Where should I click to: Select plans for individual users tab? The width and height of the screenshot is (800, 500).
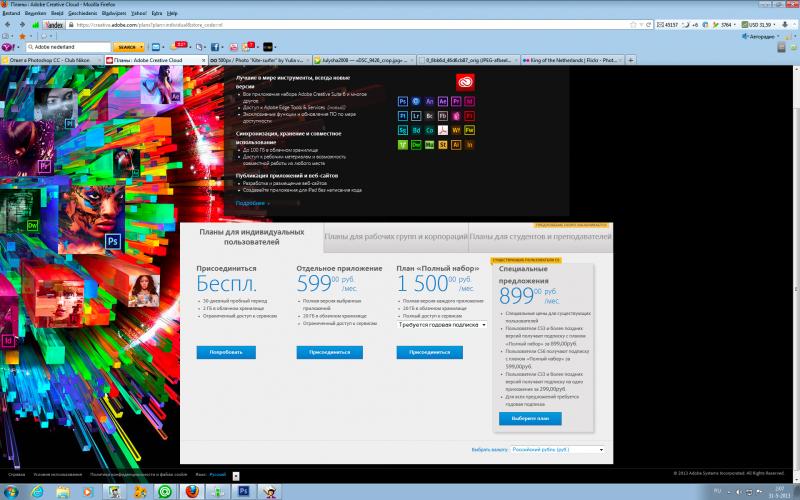click(x=252, y=237)
